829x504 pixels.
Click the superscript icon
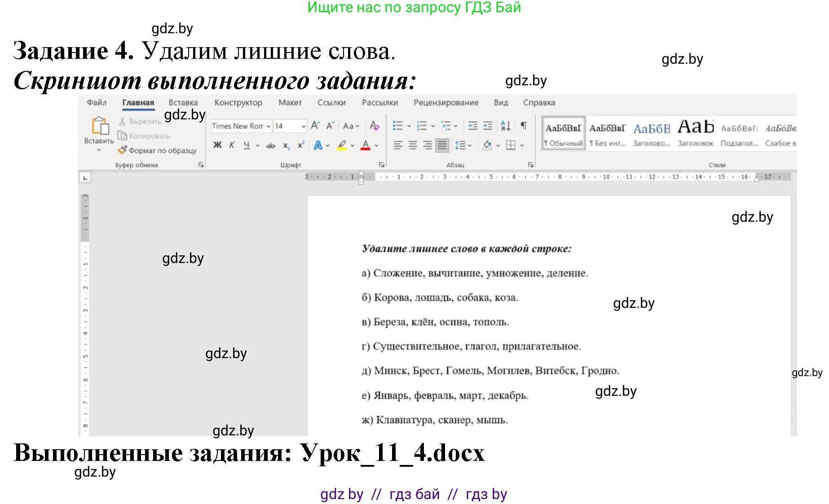coord(301,145)
